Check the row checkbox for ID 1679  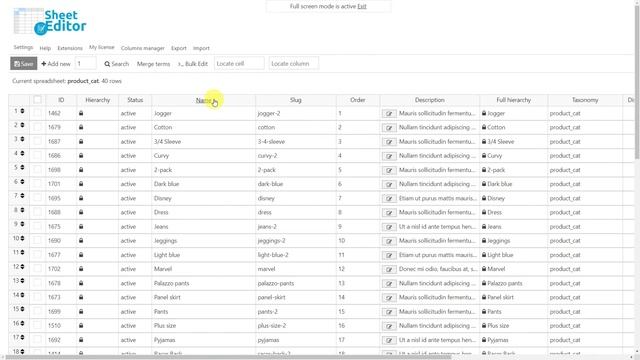click(37, 127)
